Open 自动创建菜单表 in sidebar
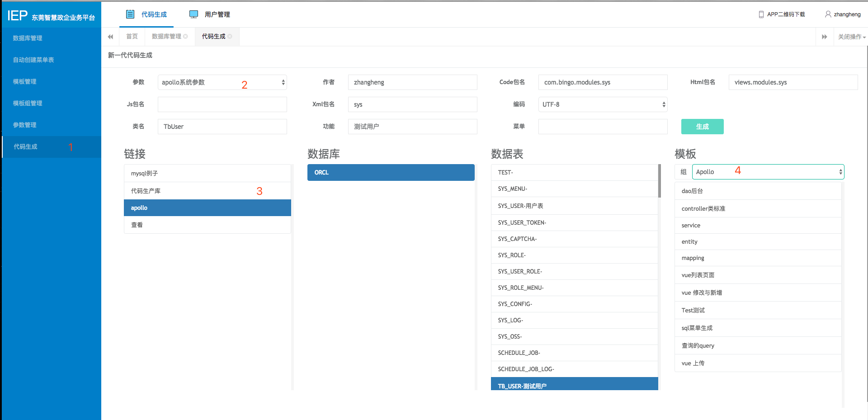868x420 pixels. coord(52,60)
